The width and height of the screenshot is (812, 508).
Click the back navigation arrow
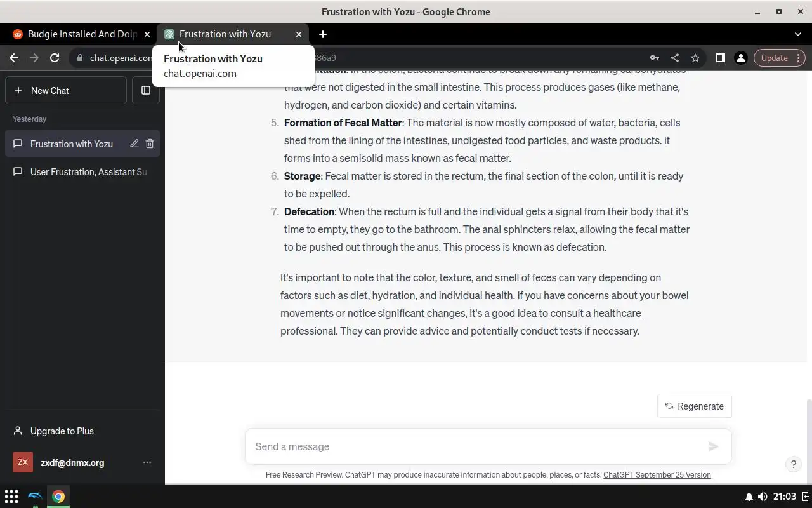coord(14,58)
